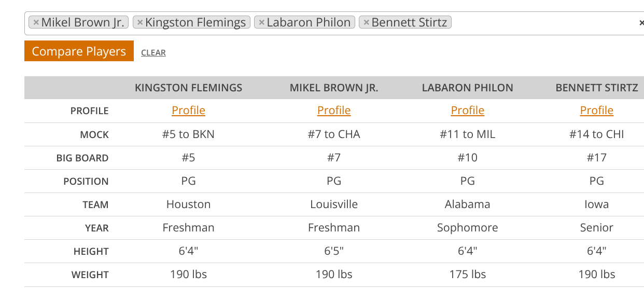Click empty space in the player search field
The image size is (644, 288).
point(539,23)
